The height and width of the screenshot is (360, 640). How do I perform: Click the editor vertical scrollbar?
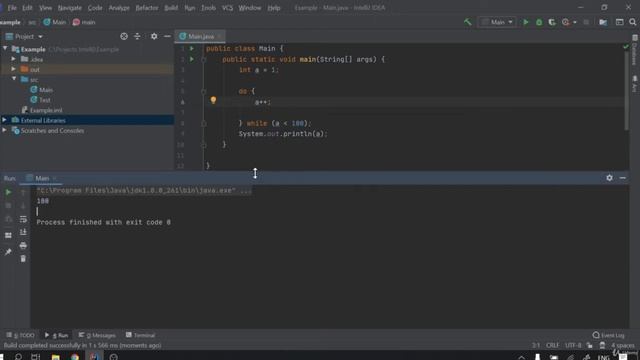point(627,90)
